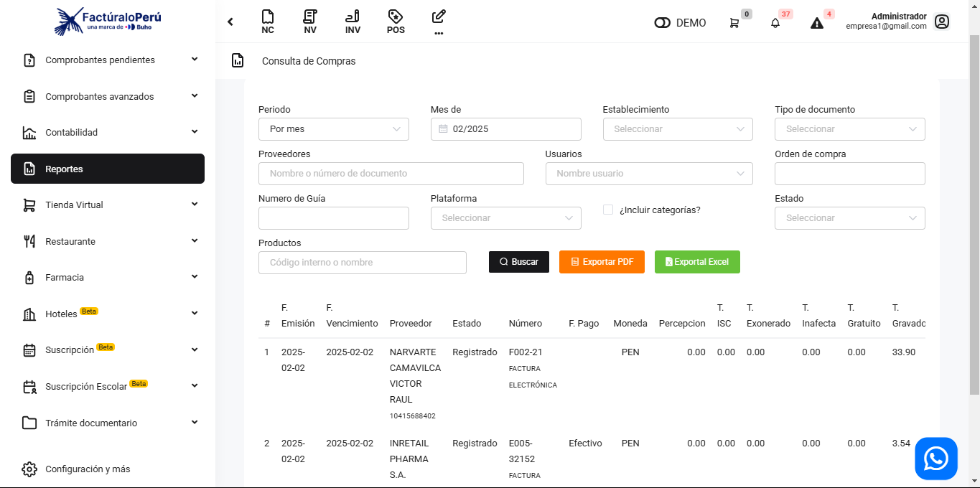Open the NC credit note shortcut
The width and height of the screenshot is (980, 488).
click(267, 22)
